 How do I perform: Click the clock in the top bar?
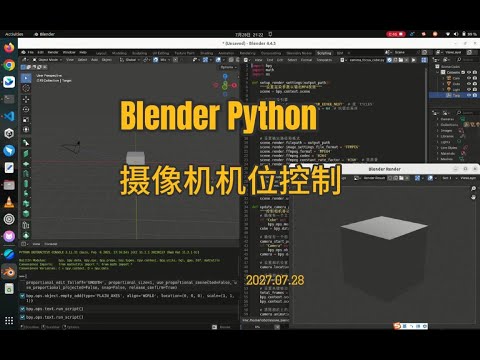coord(249,34)
